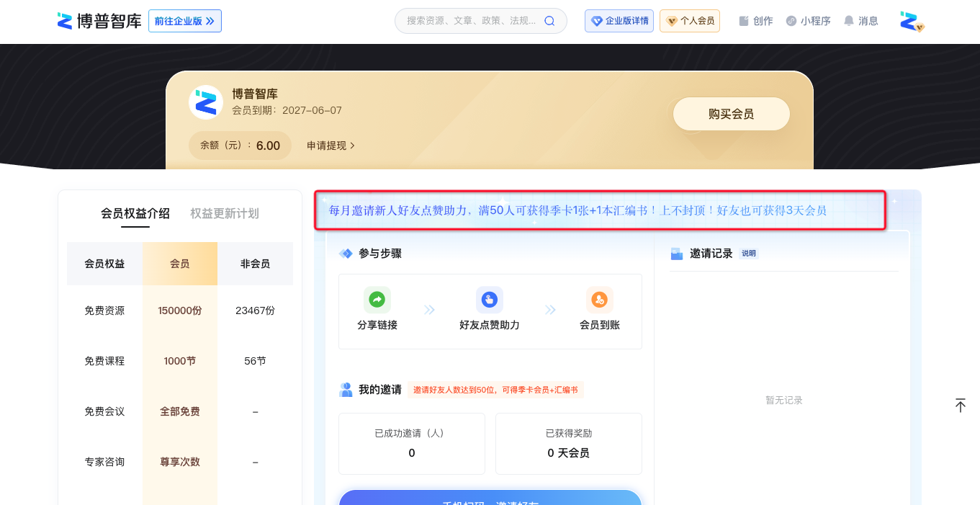980x505 pixels.
Task: Click the red 邀请好友人数达到50位 notice
Action: (x=495, y=390)
